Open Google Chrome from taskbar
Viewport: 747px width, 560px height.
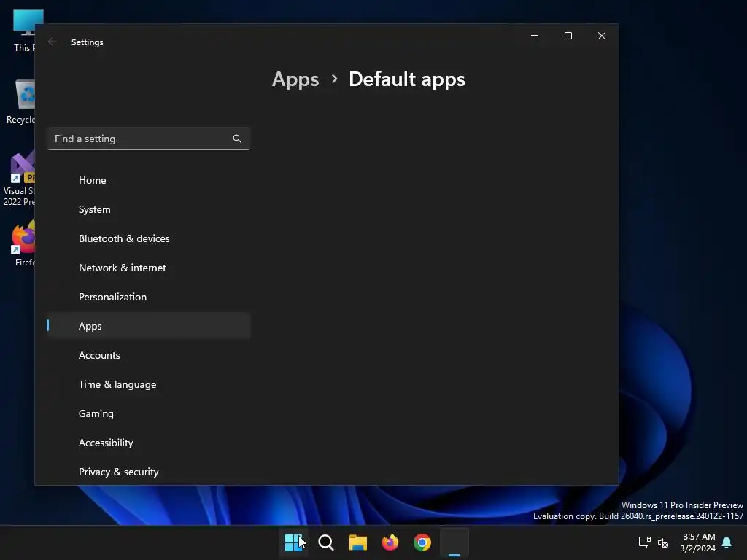click(422, 542)
